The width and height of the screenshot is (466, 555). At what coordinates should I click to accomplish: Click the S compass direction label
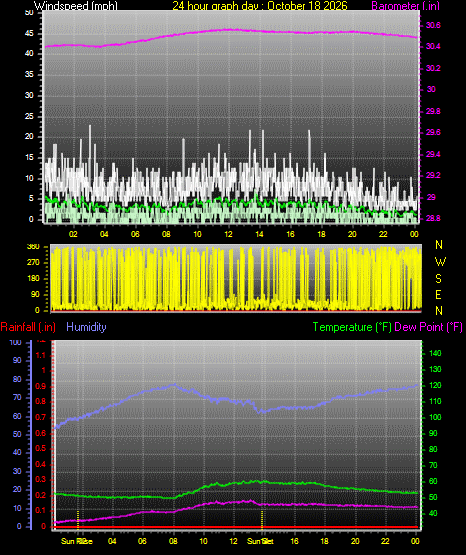(438, 279)
